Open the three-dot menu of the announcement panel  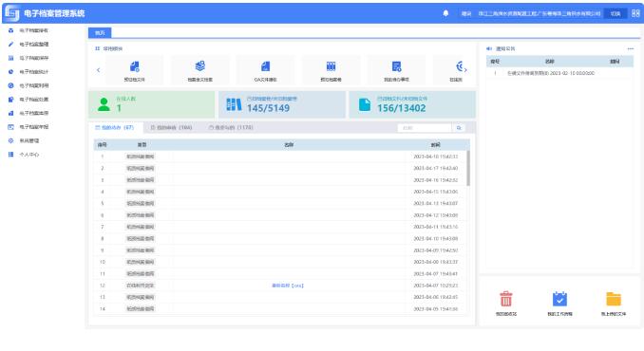(x=631, y=48)
